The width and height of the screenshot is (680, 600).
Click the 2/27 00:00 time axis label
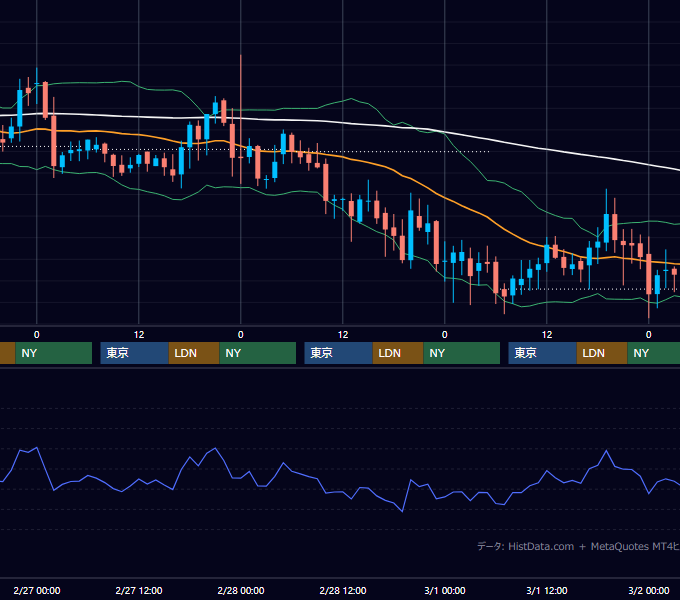(37, 590)
